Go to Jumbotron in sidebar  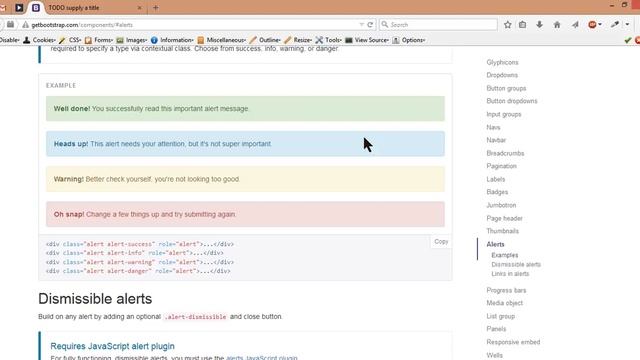point(501,205)
